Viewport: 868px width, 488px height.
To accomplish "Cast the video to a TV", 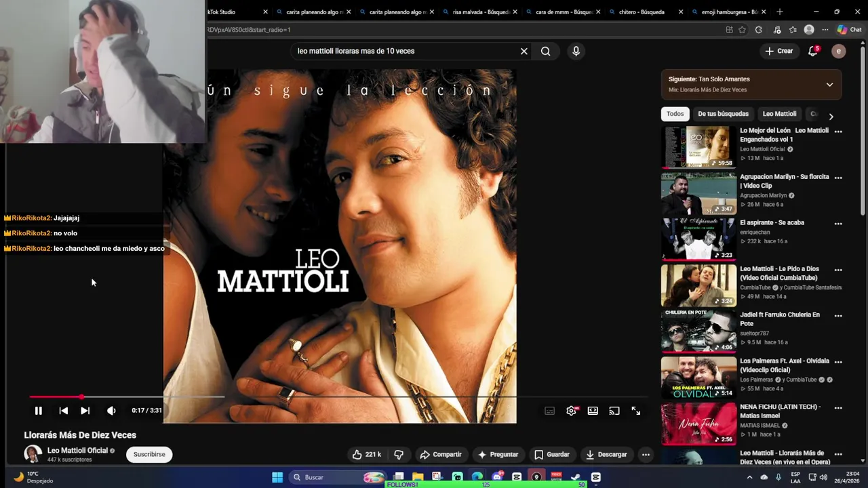I will 614,411.
